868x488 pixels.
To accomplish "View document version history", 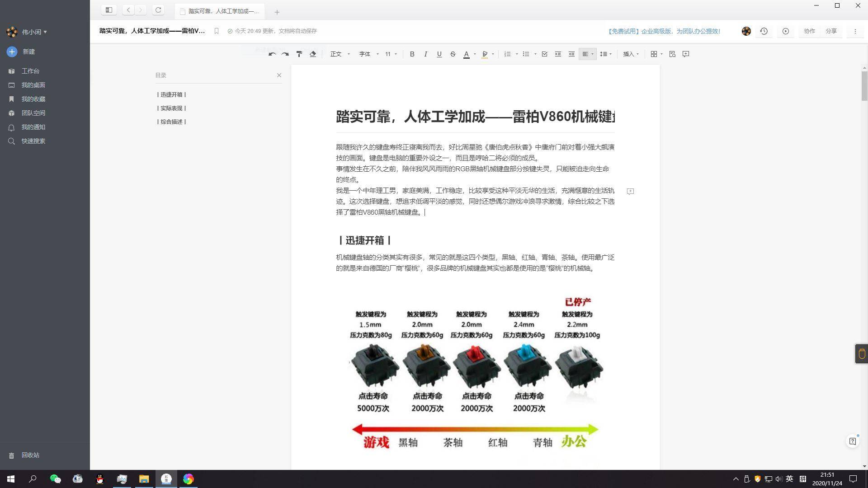I will click(x=764, y=31).
